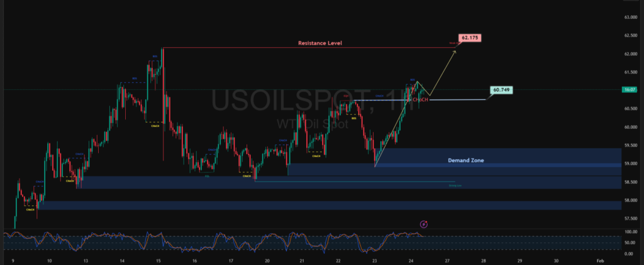The width and height of the screenshot is (644, 265).
Task: Select the pink 62.175 price target label
Action: pos(470,38)
